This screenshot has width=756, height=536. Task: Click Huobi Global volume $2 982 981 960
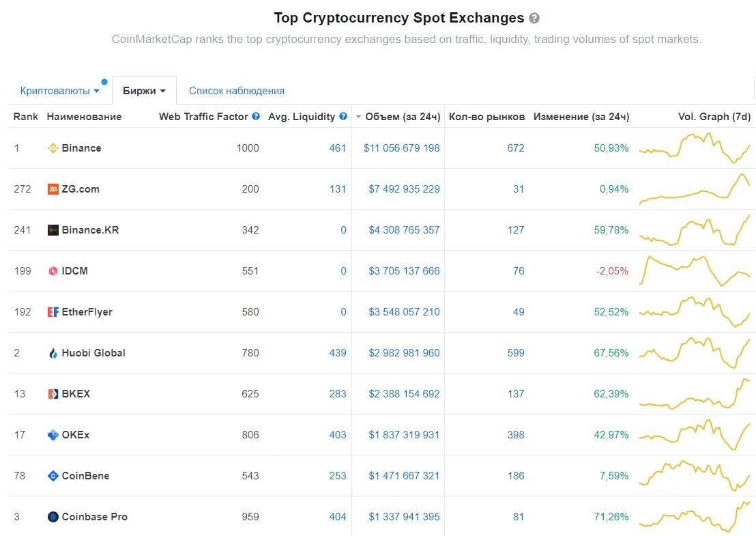(404, 353)
